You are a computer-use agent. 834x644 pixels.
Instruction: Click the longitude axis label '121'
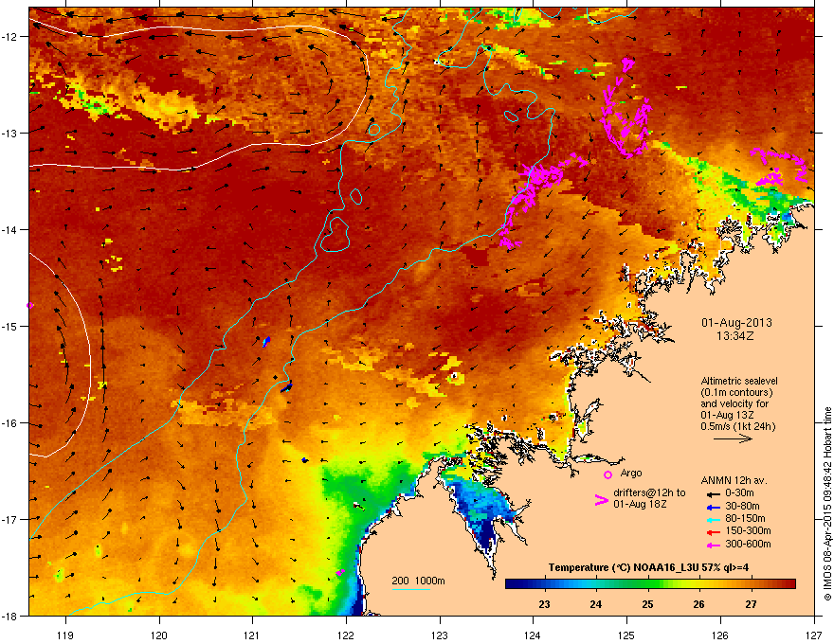point(252,635)
